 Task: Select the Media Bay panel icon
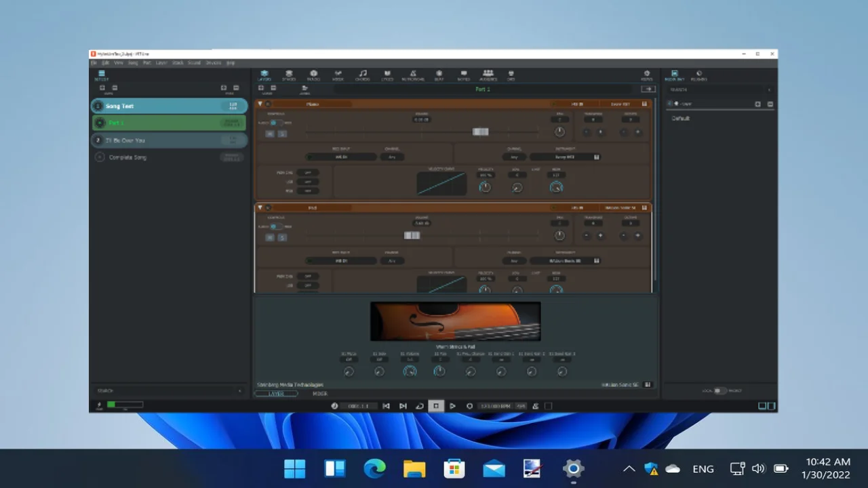(x=674, y=75)
